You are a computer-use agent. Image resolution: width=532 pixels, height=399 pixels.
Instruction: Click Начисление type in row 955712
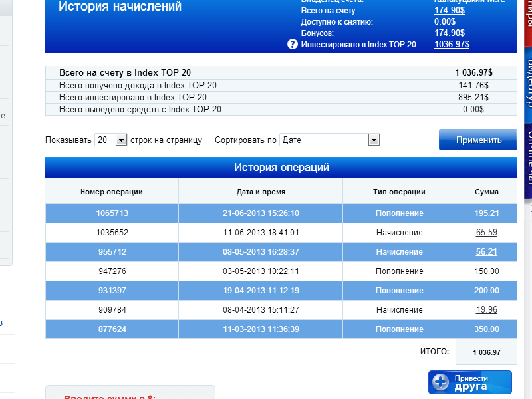point(400,252)
